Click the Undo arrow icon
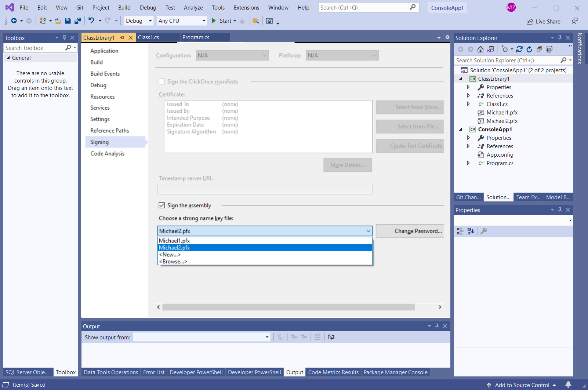588x390 pixels. tap(91, 21)
